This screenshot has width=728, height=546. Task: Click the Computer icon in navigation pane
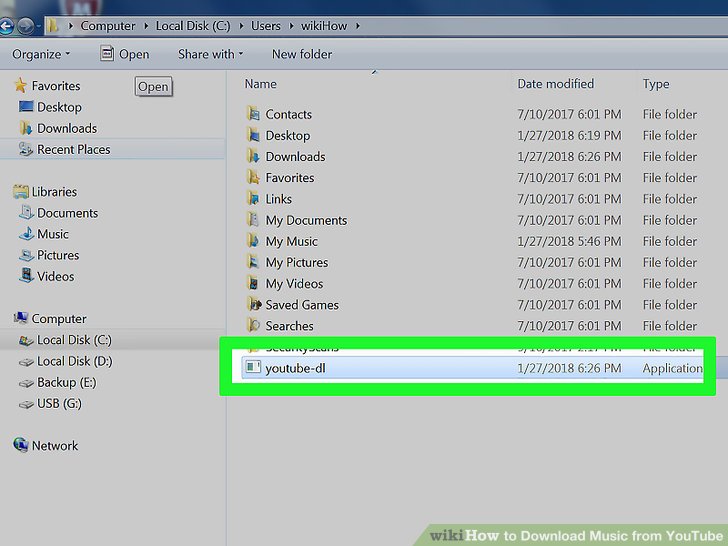point(20,318)
